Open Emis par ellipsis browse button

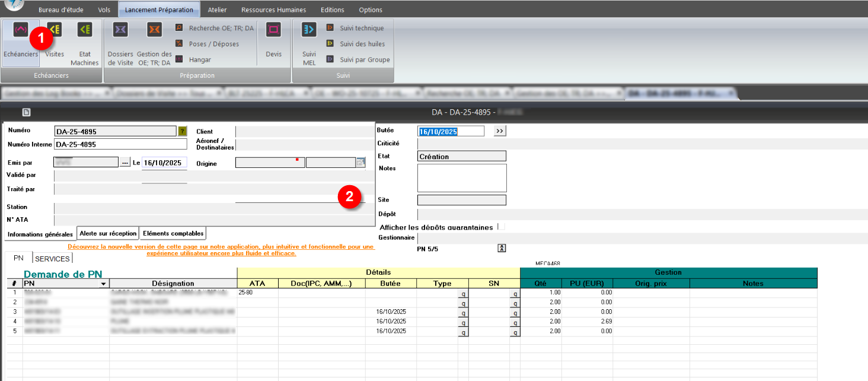125,163
